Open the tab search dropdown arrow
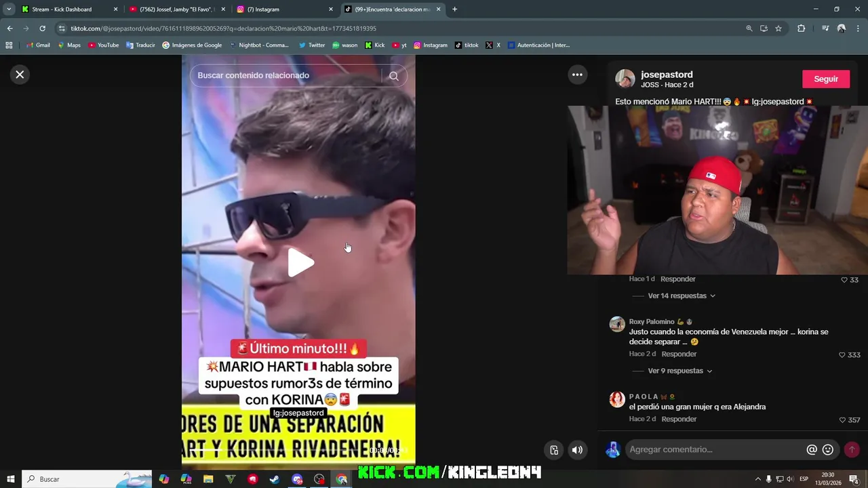This screenshot has height=488, width=868. pyautogui.click(x=9, y=9)
